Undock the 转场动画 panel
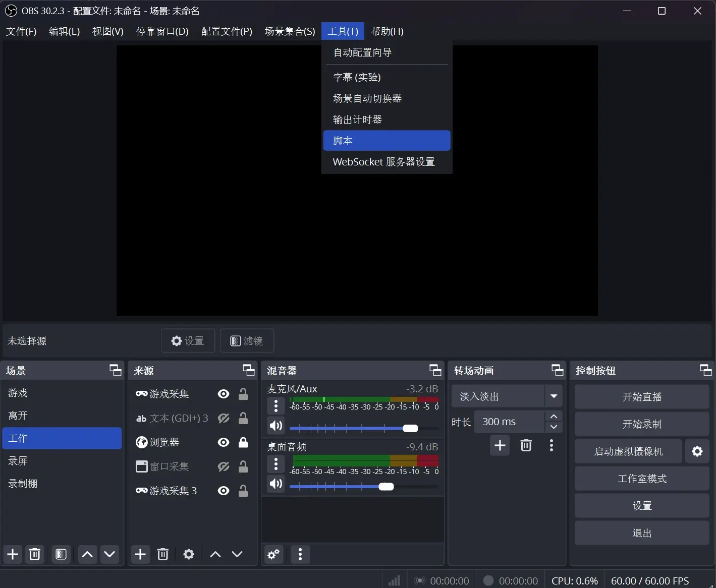Screen dimensions: 716x588 (x=558, y=370)
